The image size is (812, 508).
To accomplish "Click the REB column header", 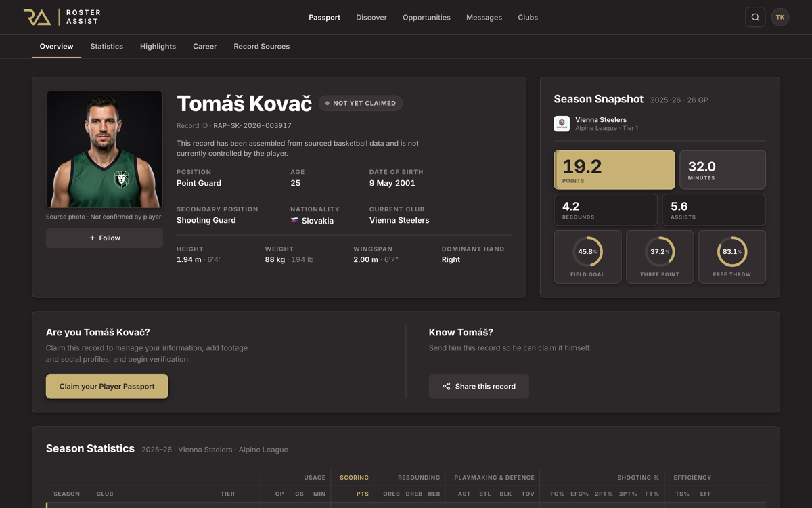I will 434,494.
